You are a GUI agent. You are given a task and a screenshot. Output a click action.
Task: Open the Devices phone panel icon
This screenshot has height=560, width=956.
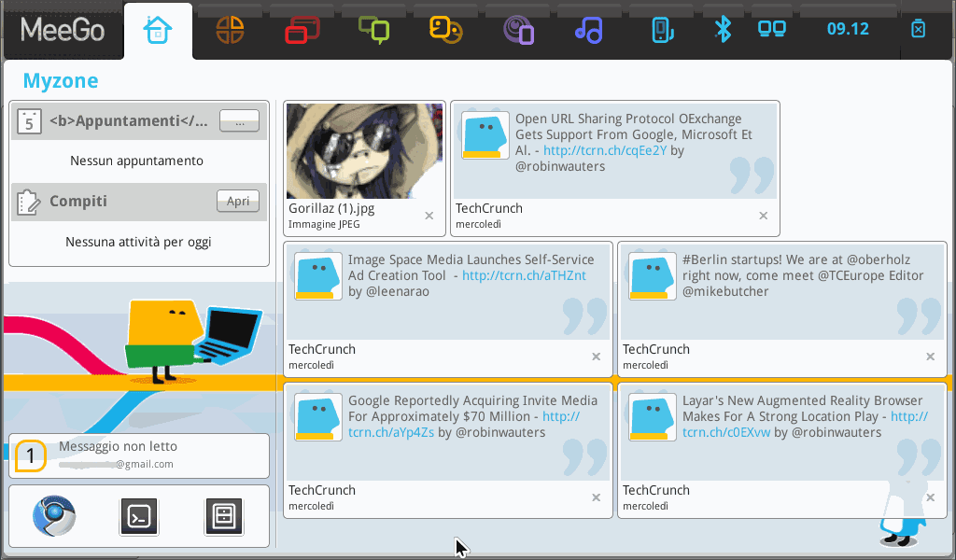(x=662, y=31)
